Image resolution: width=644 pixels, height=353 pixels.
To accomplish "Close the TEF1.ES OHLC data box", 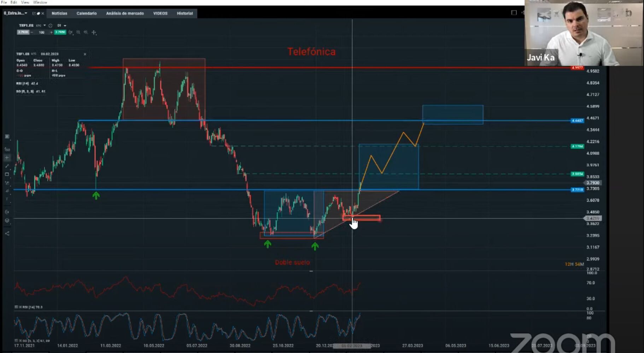I will [x=85, y=54].
